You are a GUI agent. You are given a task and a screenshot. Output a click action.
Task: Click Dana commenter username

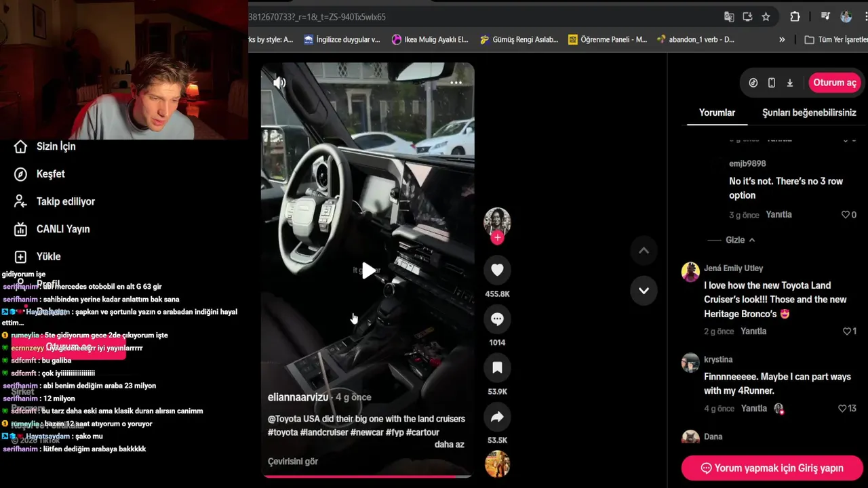(x=713, y=437)
